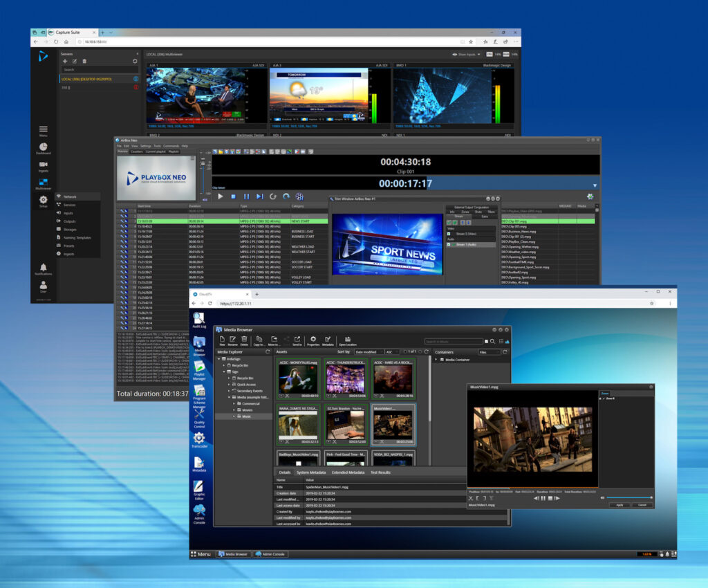Add a server with the plus icon
This screenshot has height=588, width=708.
pos(65,62)
